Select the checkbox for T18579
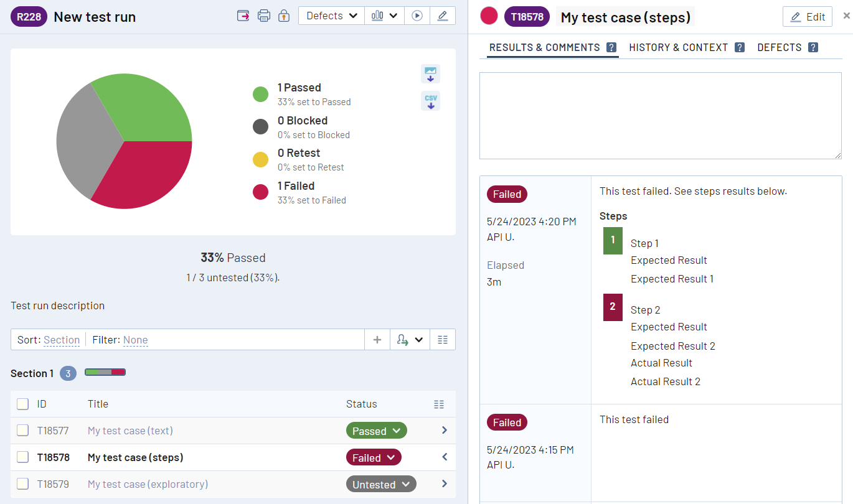 point(23,484)
